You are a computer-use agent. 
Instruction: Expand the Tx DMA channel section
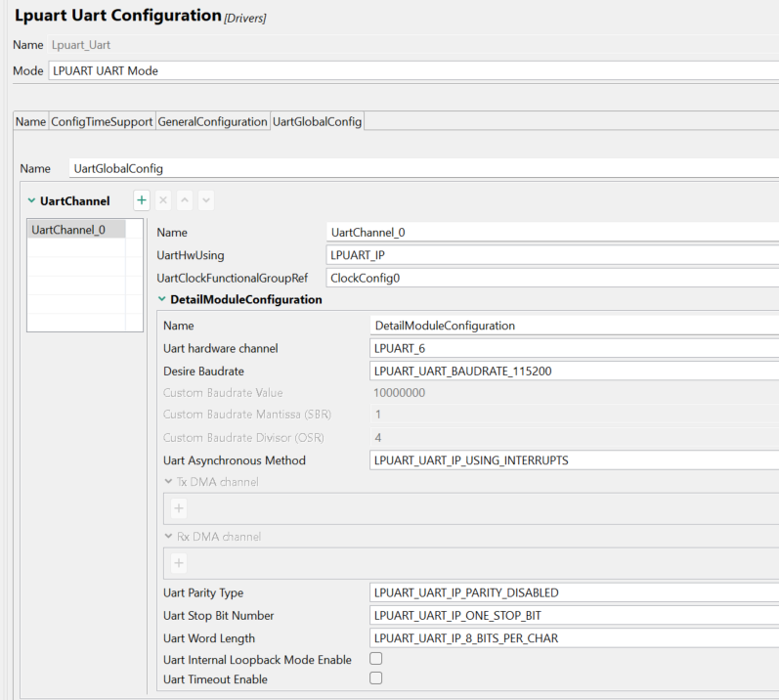tap(168, 482)
